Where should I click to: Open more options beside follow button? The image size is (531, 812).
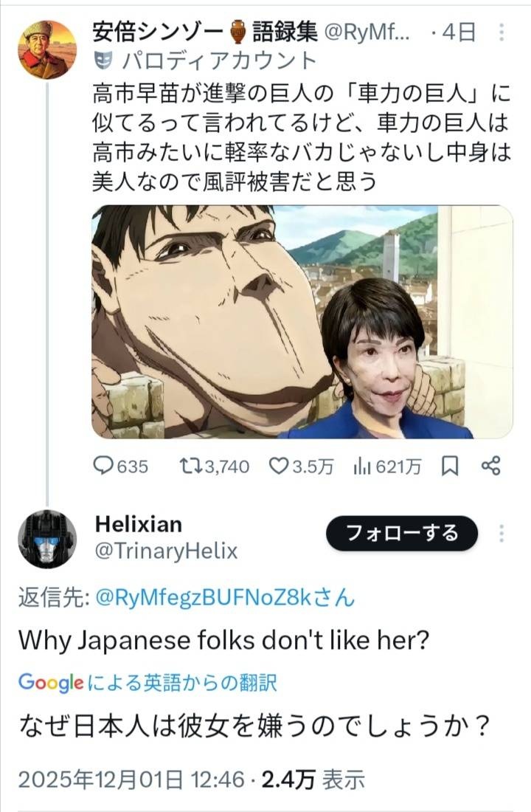click(502, 534)
